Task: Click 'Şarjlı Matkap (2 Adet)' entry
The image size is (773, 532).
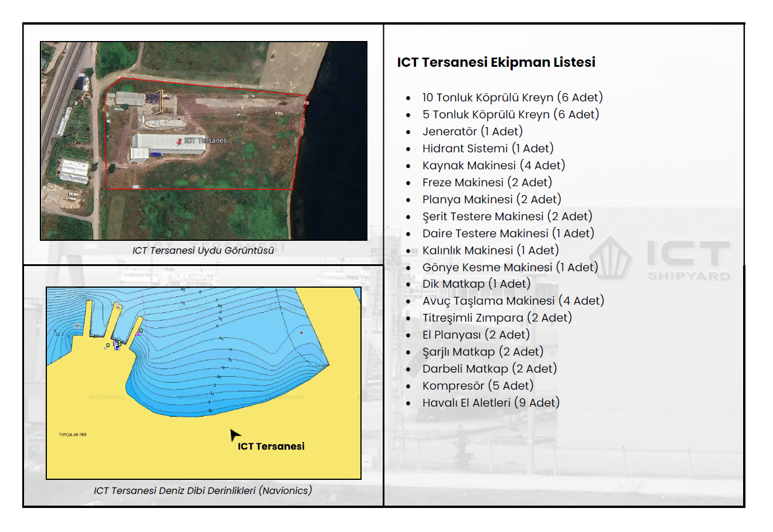Action: pyautogui.click(x=483, y=352)
